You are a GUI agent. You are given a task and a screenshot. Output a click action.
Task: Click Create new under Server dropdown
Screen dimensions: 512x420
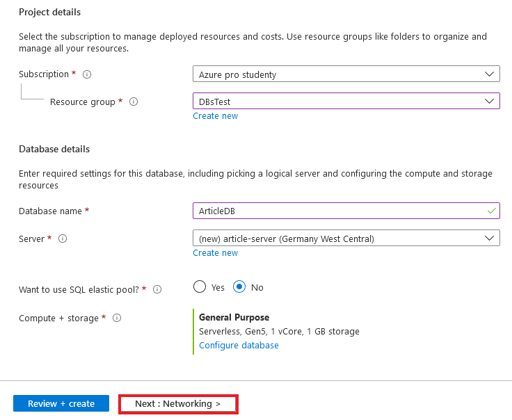click(x=215, y=253)
